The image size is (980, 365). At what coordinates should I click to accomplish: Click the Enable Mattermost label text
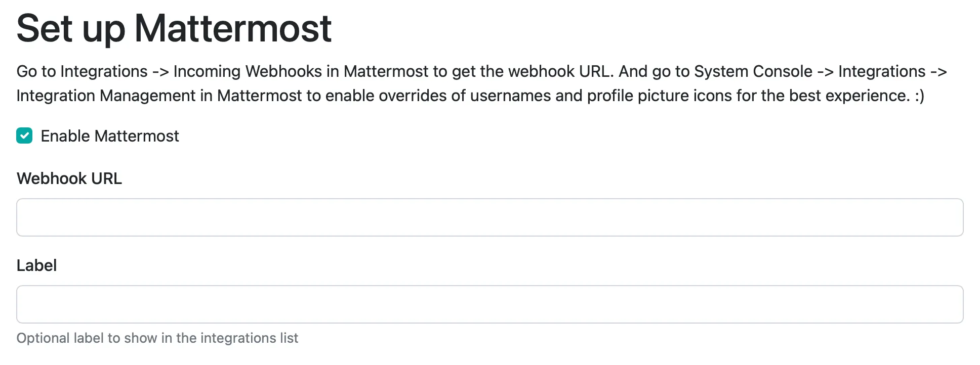[109, 135]
